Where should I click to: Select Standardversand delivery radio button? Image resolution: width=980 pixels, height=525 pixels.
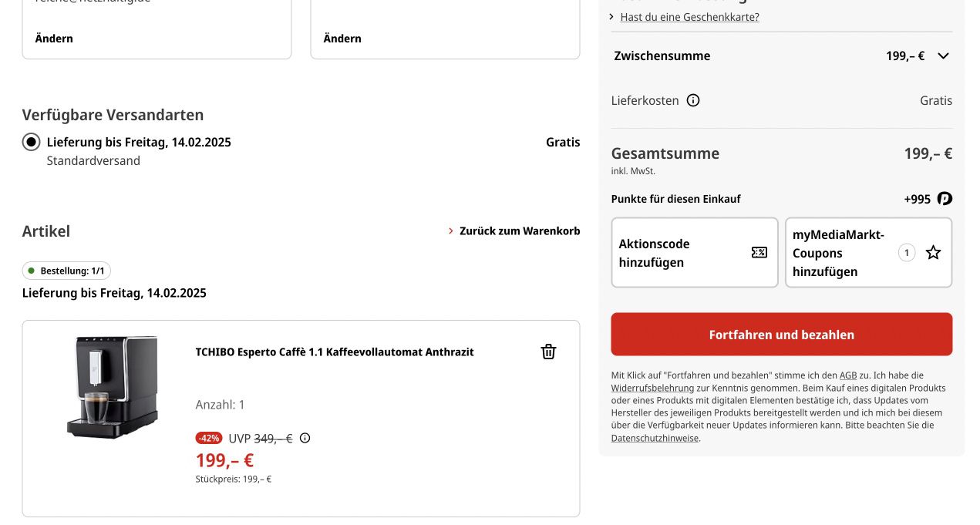click(31, 142)
